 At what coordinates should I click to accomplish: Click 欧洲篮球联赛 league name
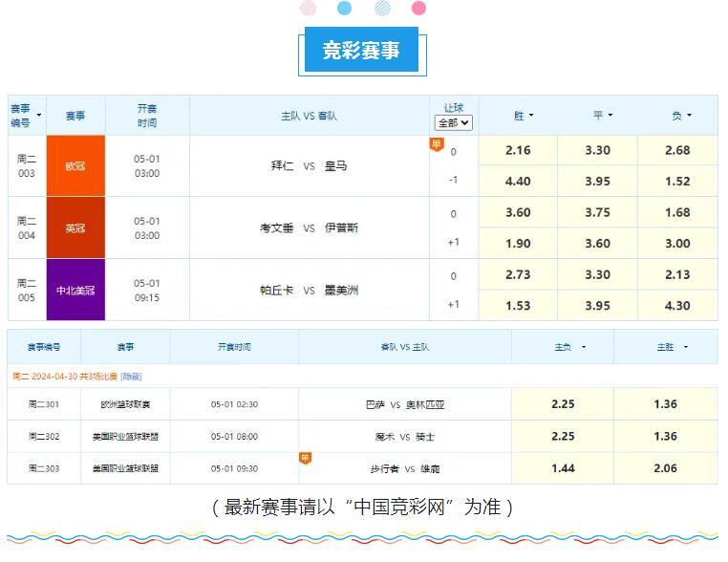125,404
